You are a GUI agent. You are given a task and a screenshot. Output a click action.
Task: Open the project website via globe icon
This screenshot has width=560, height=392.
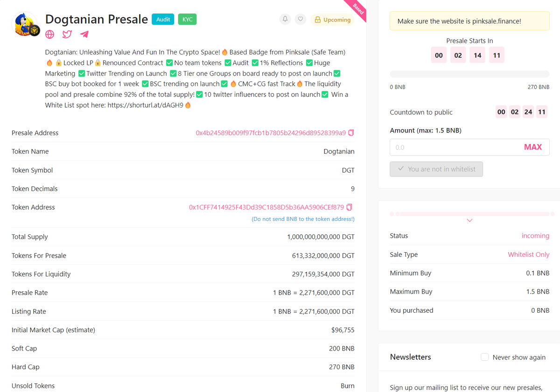click(x=49, y=34)
